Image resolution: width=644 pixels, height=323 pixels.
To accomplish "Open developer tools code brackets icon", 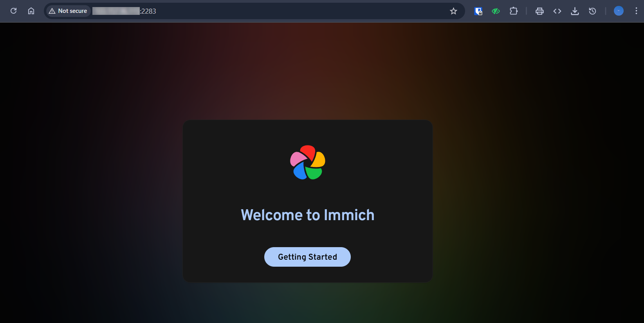I will click(x=557, y=11).
